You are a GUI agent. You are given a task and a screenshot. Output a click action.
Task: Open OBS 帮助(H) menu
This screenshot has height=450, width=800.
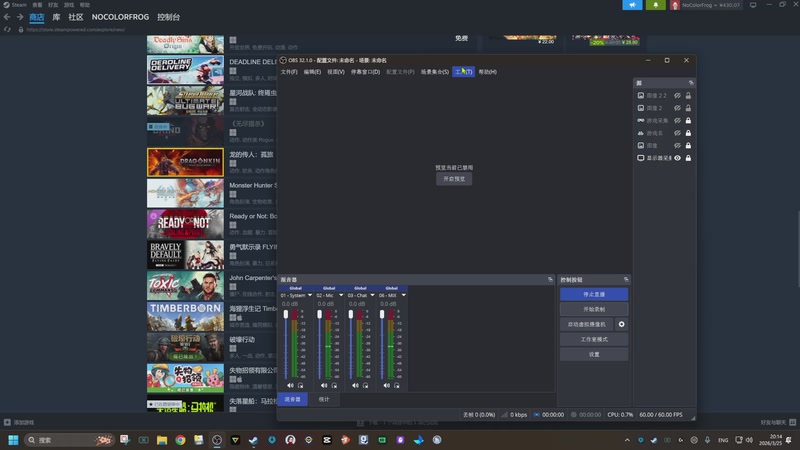pyautogui.click(x=488, y=72)
